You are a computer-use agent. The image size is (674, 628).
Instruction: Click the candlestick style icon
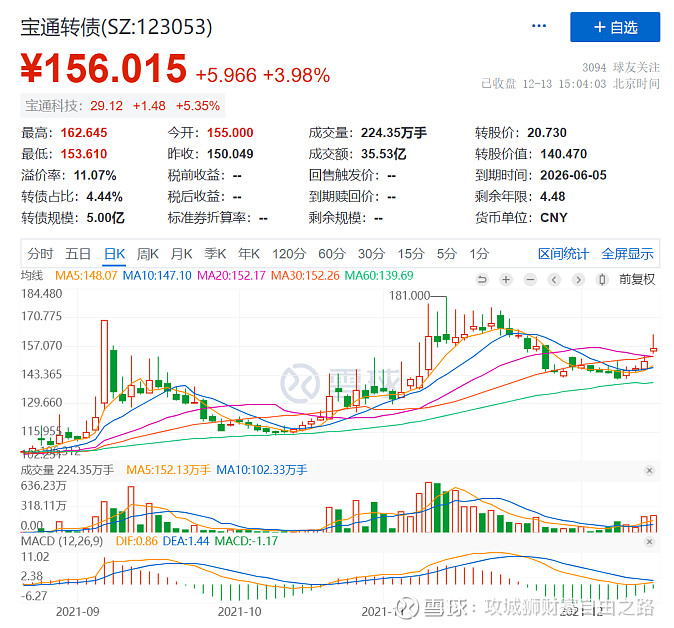tap(602, 280)
